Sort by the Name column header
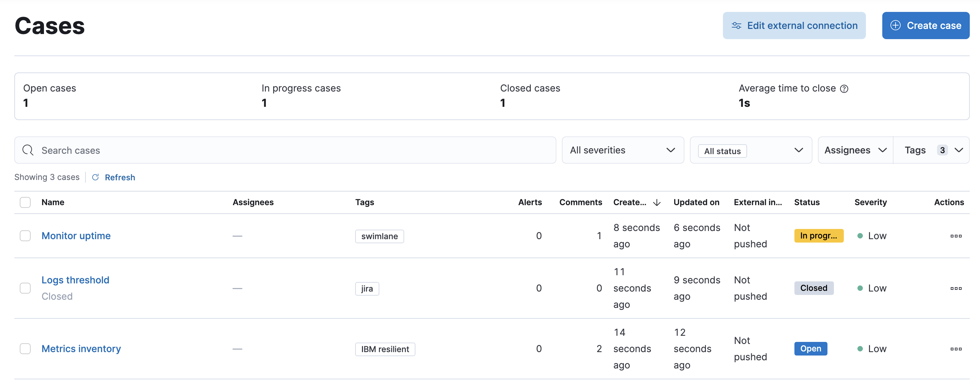The width and height of the screenshot is (980, 380). pyautogui.click(x=53, y=202)
